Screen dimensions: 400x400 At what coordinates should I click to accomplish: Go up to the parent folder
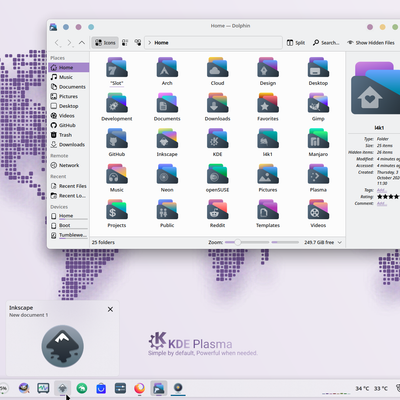click(82, 43)
